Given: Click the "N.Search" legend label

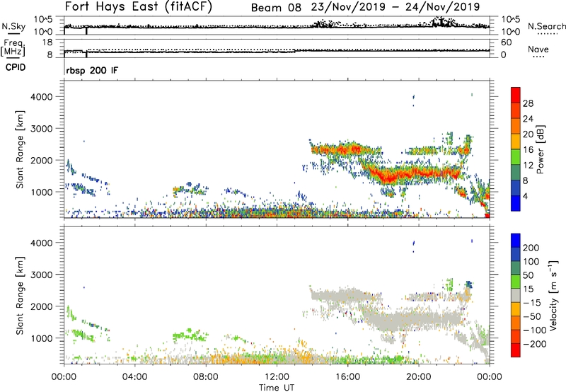Looking at the screenshot, I should (546, 26).
